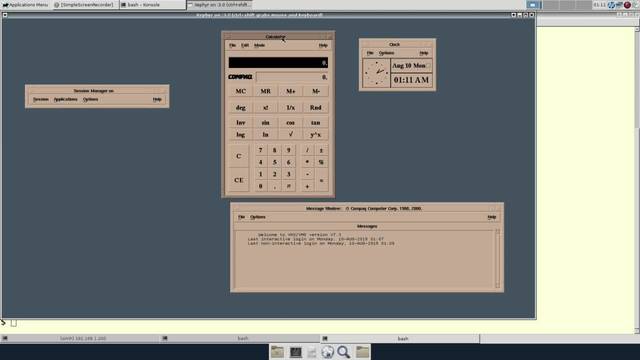Click the web browser globe icon in dock
Image resolution: width=640 pixels, height=360 pixels.
pyautogui.click(x=327, y=352)
